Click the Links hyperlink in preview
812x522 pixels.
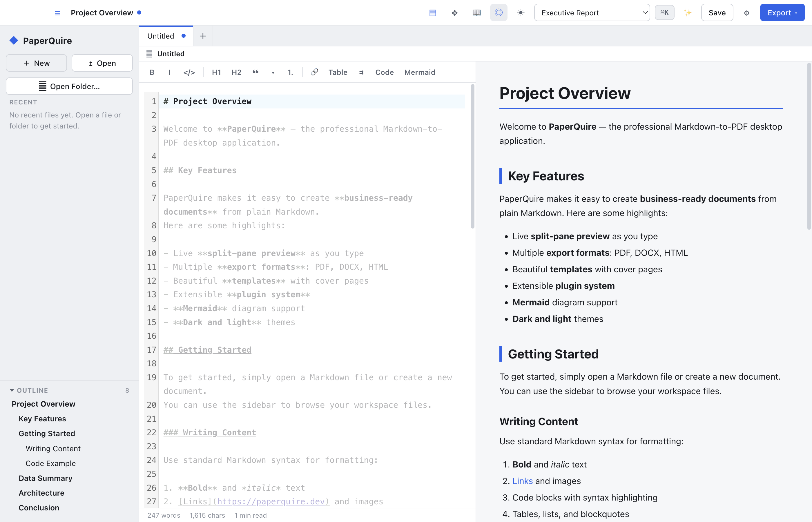pos(522,481)
